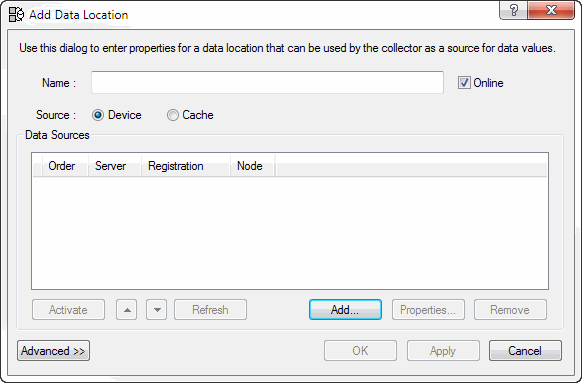Screen dimensions: 582x383
Task: Expand the Advanced >> options
Action: coord(53,350)
